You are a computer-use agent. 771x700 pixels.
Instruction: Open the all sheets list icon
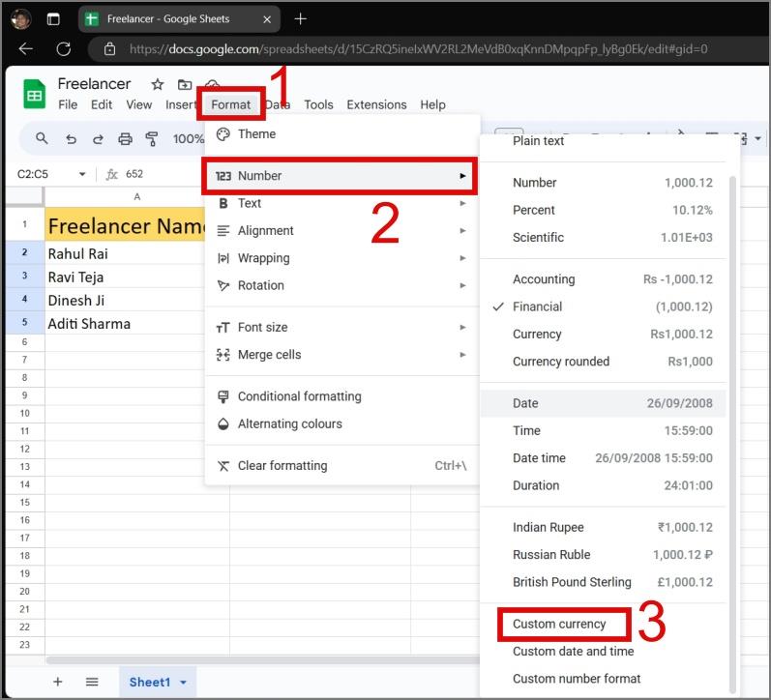tap(92, 682)
